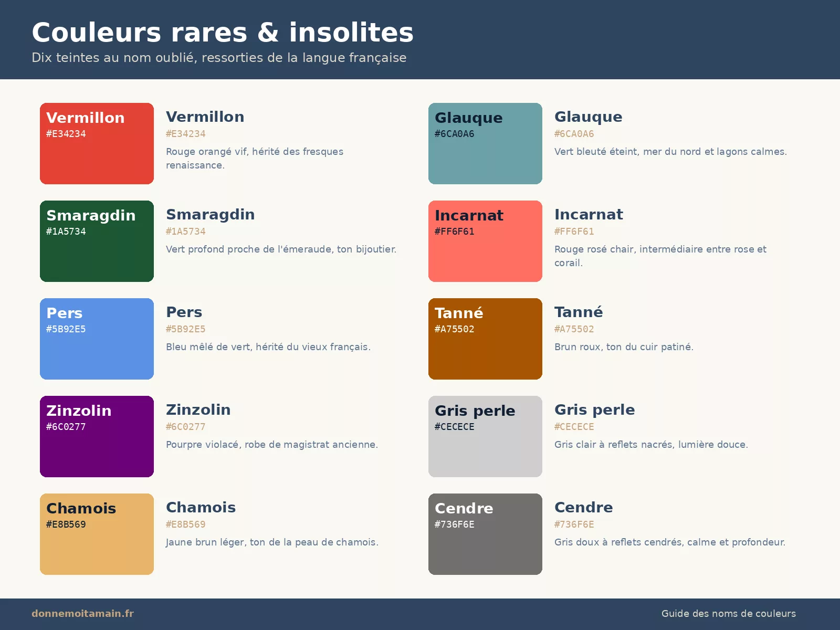Select the tan #6C0277 hex code

point(186,427)
